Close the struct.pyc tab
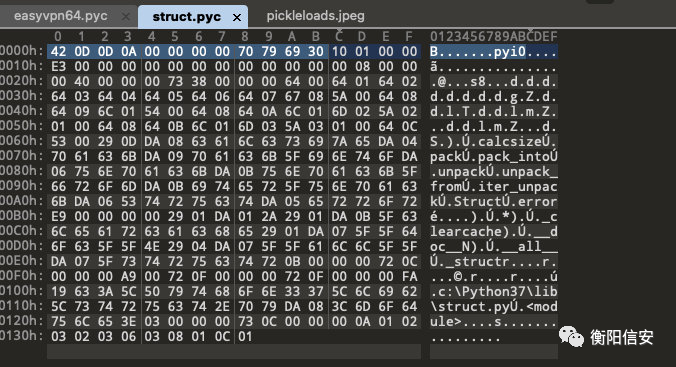 (237, 17)
